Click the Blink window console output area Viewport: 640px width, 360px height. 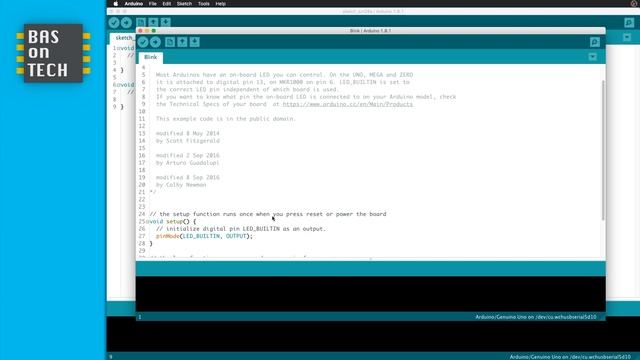pyautogui.click(x=371, y=294)
